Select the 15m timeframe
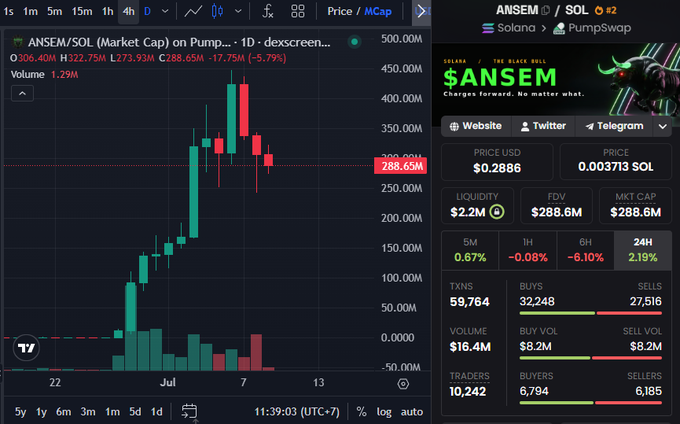Viewport: 680px width, 424px height. tap(82, 11)
